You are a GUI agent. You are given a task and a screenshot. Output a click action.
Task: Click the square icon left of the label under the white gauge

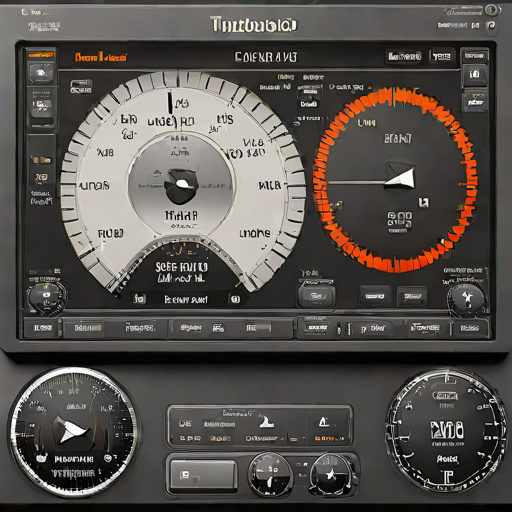139,298
